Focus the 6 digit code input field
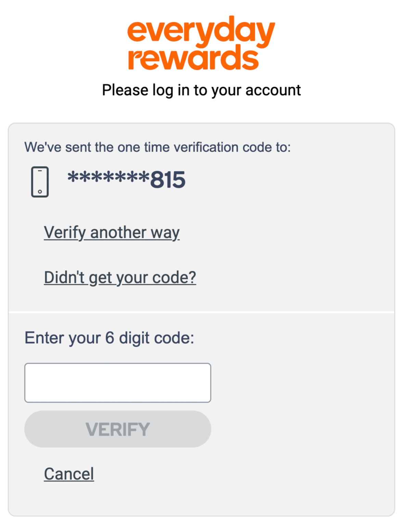This screenshot has height=532, width=403. 118,383
